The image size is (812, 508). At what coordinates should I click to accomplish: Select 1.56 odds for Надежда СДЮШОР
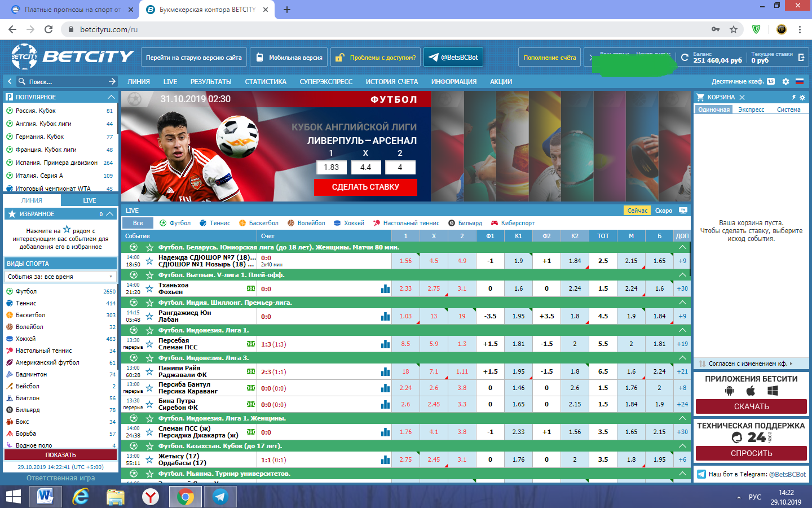pyautogui.click(x=405, y=261)
